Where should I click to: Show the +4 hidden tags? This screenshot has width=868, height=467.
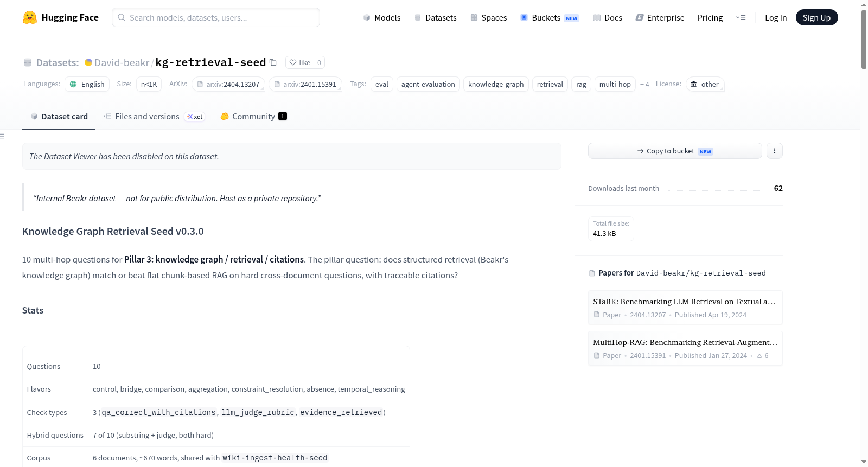point(644,84)
